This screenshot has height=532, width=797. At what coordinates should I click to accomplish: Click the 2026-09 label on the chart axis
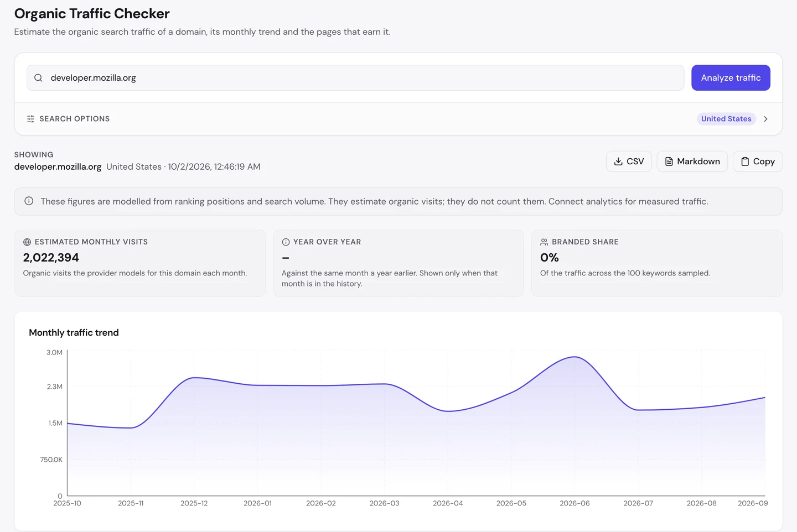[753, 503]
